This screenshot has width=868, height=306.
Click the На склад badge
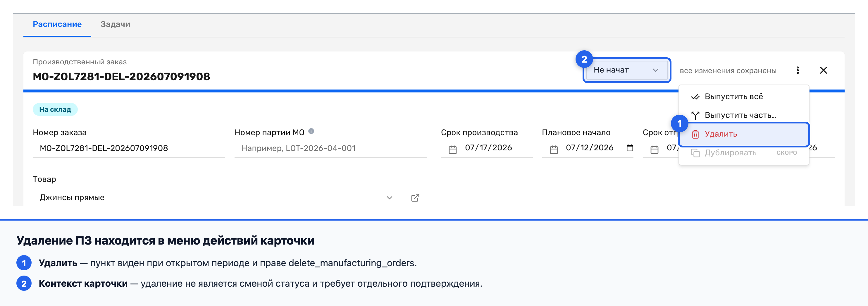tap(55, 109)
